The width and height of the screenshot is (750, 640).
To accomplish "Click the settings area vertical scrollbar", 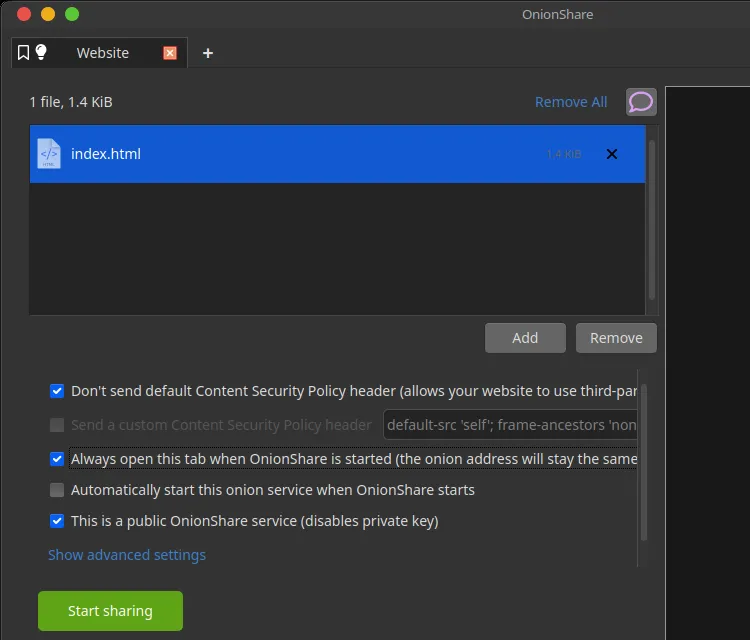I will tap(644, 462).
